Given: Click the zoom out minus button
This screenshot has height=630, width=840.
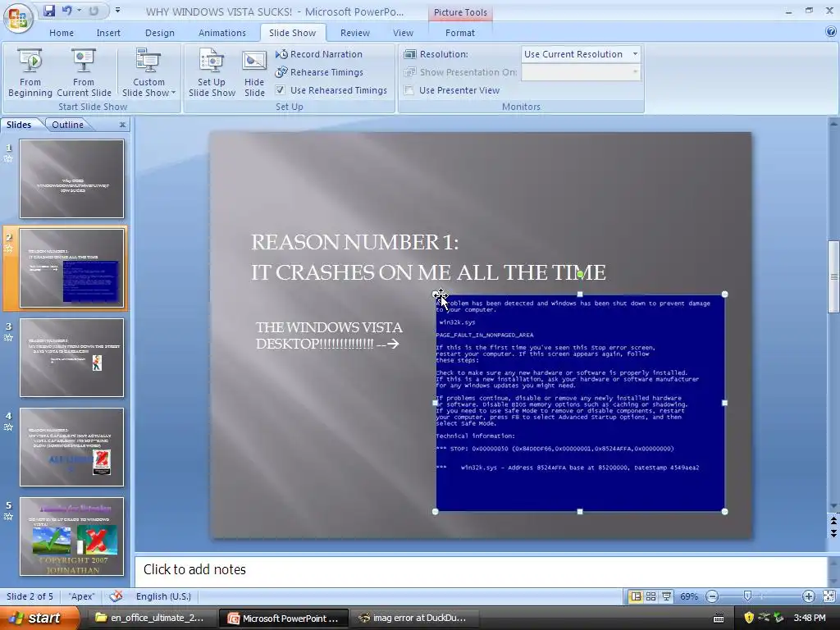Looking at the screenshot, I should [712, 596].
